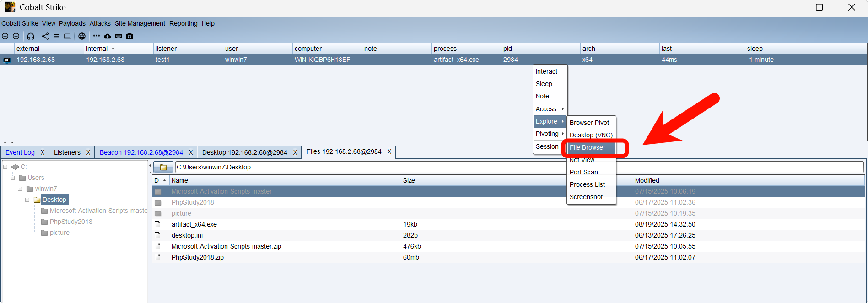The image size is (868, 303).
Task: Close the Listeners tab with its X
Action: click(x=88, y=152)
